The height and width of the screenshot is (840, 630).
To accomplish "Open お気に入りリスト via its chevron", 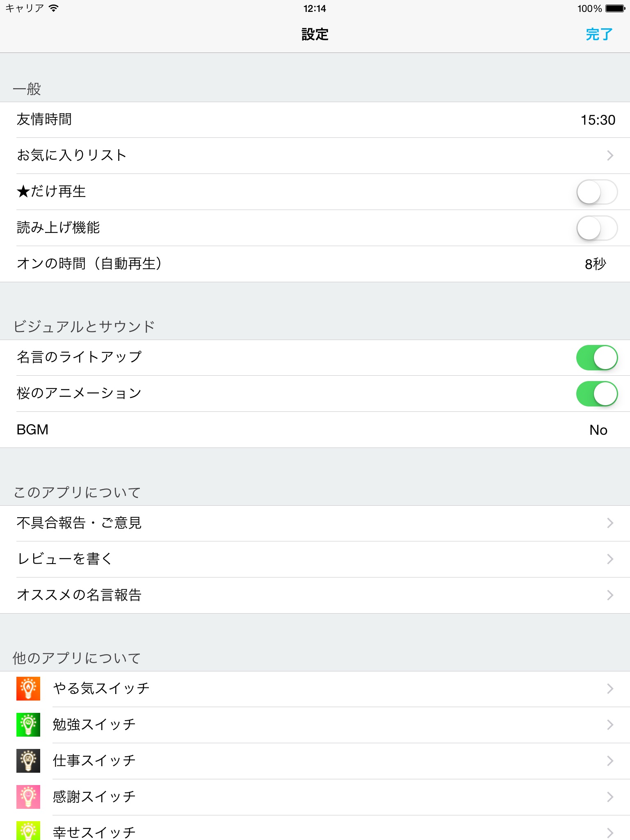I will point(610,155).
